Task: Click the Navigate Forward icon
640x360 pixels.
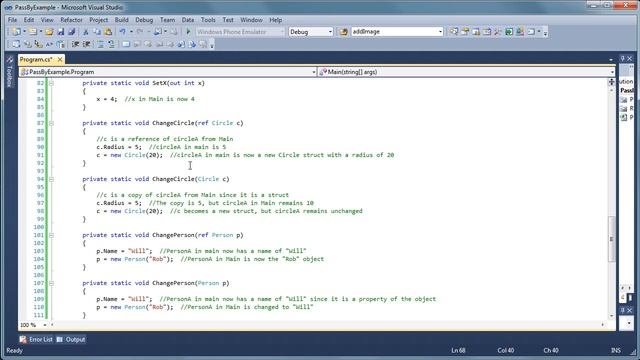Action: [x=174, y=32]
